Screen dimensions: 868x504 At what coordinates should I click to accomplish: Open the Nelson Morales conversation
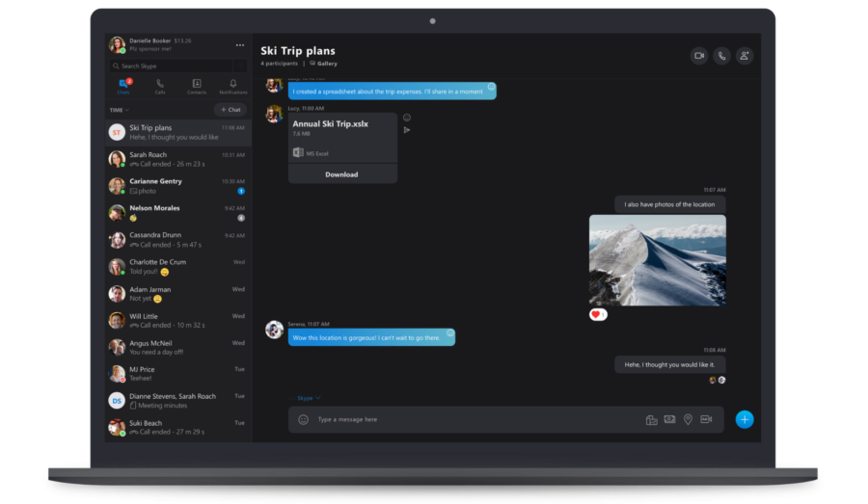pos(178,213)
